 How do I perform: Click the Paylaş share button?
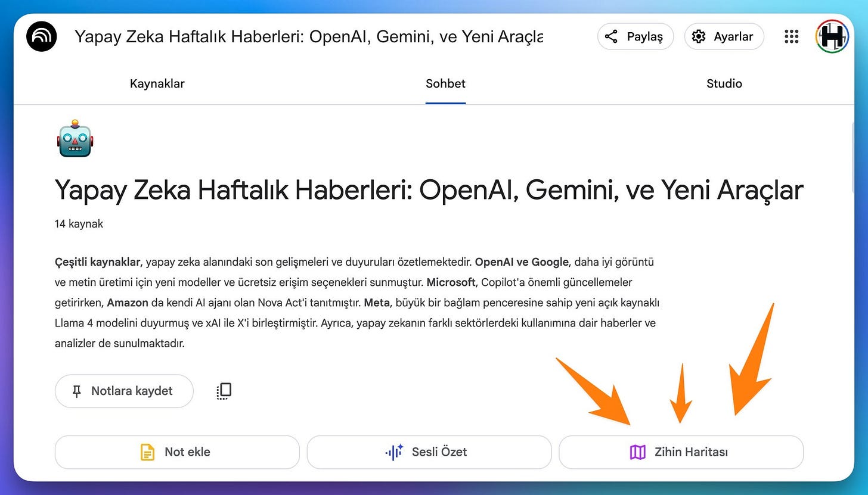point(635,36)
